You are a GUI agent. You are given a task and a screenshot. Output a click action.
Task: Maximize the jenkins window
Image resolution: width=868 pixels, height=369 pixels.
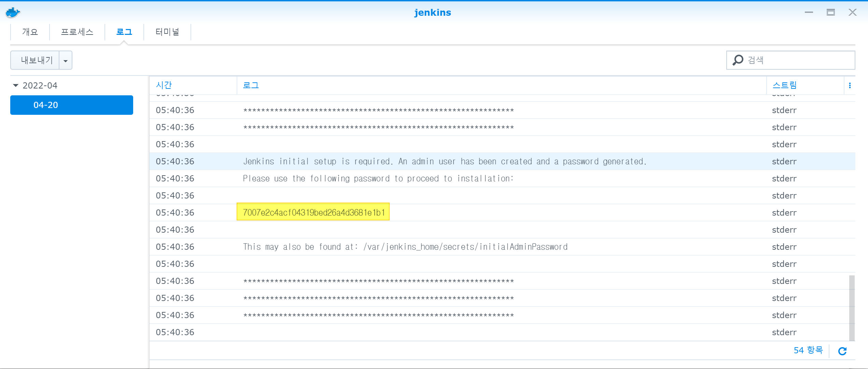point(830,13)
